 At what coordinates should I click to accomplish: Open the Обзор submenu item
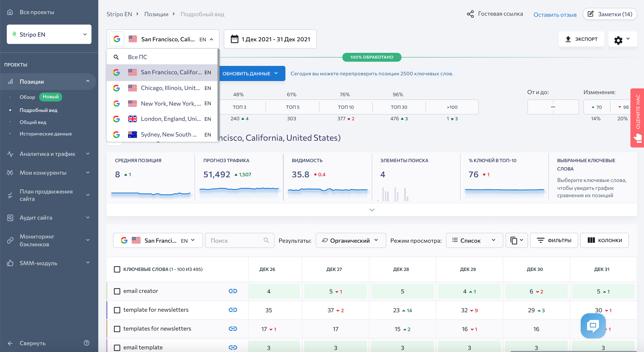pos(27,97)
